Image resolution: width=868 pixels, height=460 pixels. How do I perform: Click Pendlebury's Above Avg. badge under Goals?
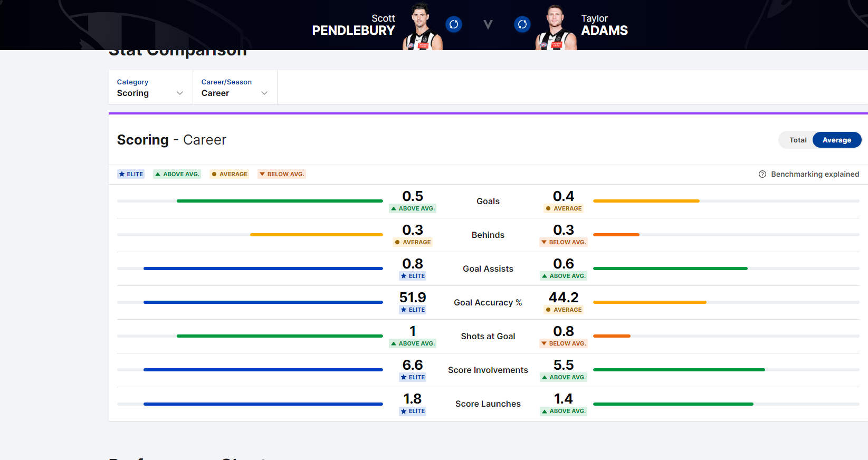413,208
